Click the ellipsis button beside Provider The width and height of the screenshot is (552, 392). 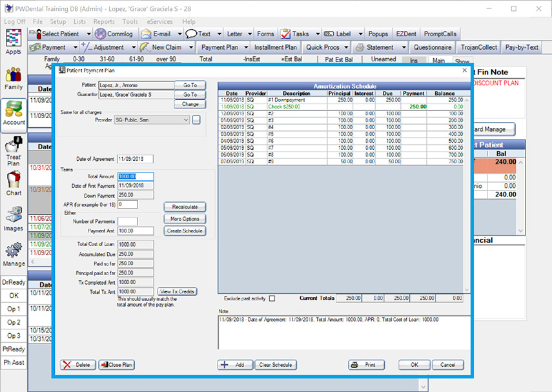click(x=196, y=119)
